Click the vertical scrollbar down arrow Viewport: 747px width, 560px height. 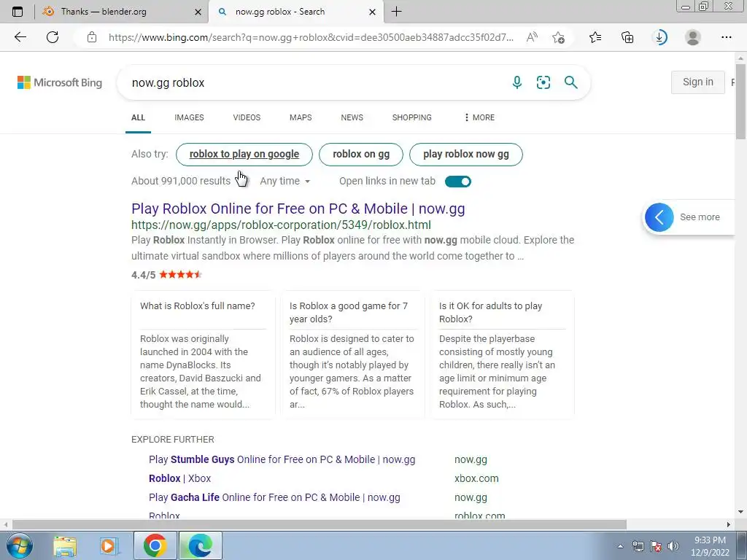coord(740,512)
